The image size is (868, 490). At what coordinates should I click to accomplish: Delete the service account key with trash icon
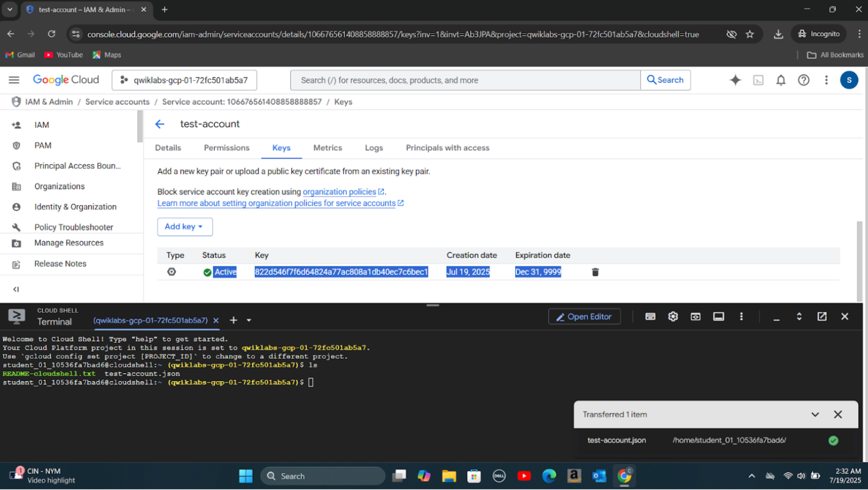click(x=595, y=272)
